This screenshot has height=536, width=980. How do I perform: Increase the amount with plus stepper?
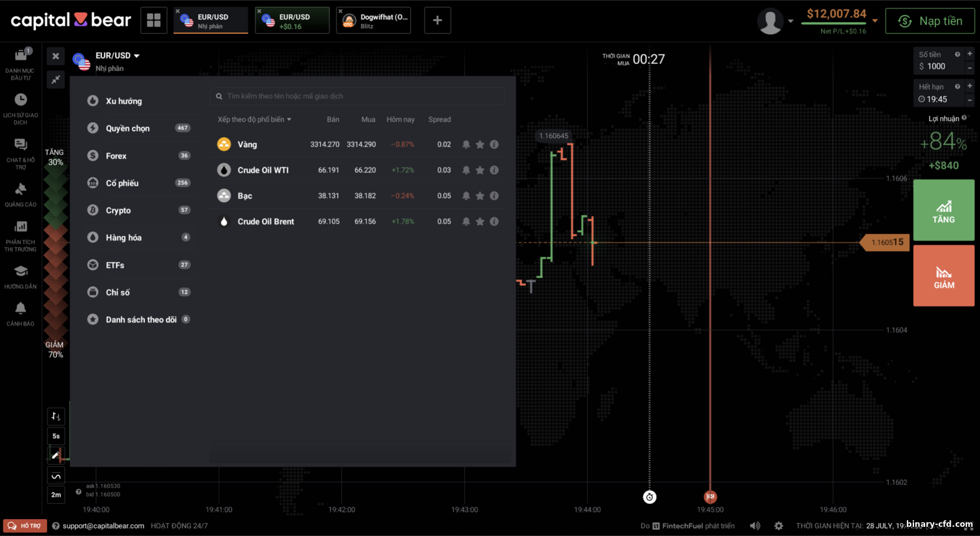point(970,54)
